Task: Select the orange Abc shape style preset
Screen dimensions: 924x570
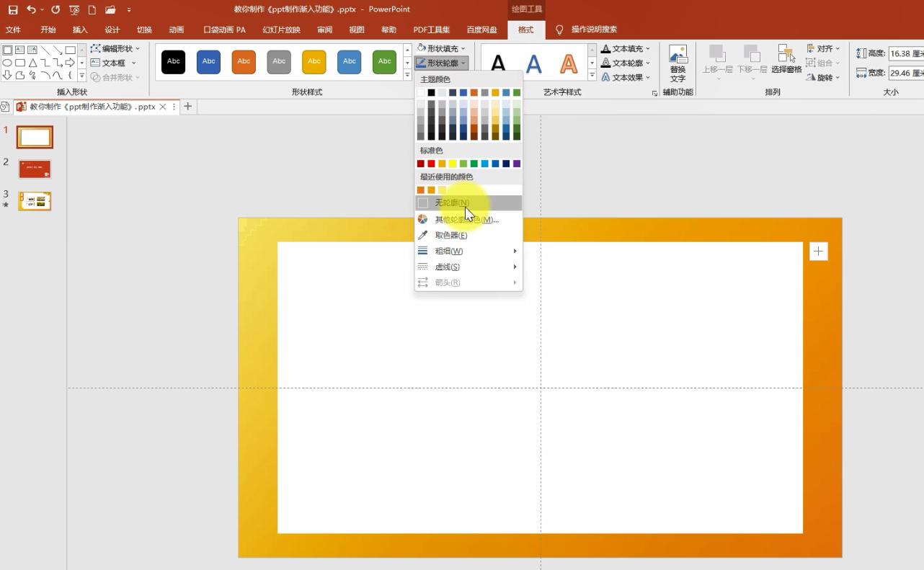Action: coord(243,62)
